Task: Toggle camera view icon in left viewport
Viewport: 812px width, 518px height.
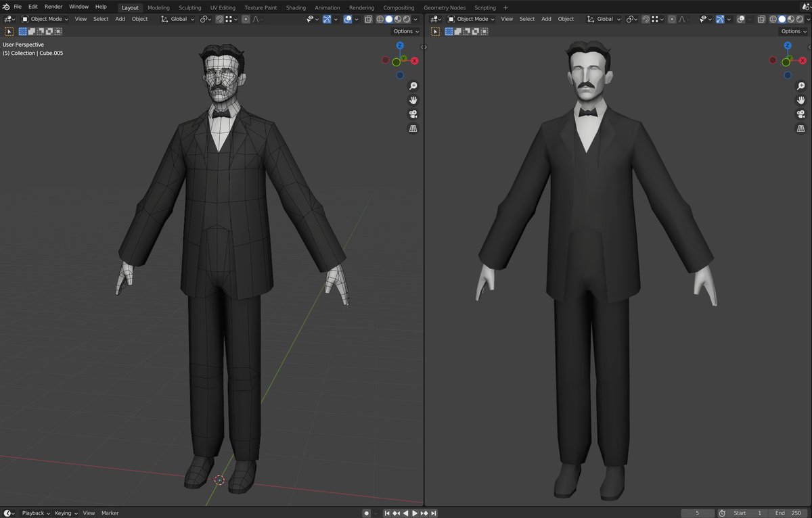Action: 413,114
